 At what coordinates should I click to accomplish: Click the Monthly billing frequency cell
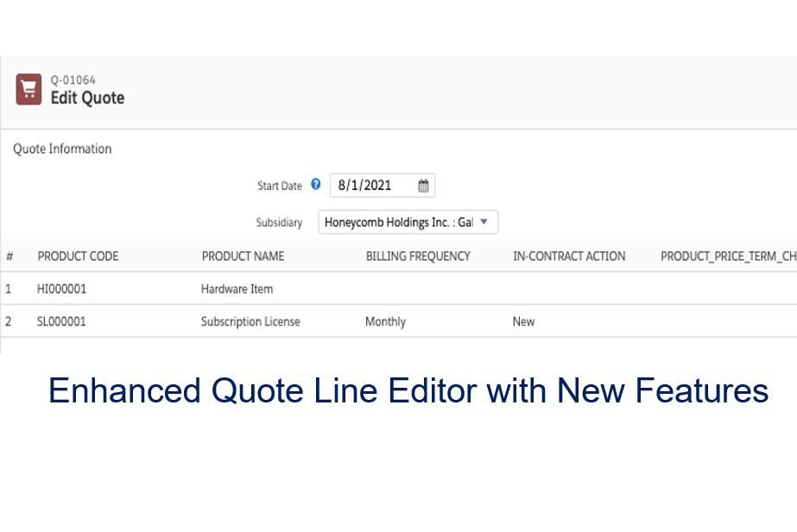(x=385, y=321)
